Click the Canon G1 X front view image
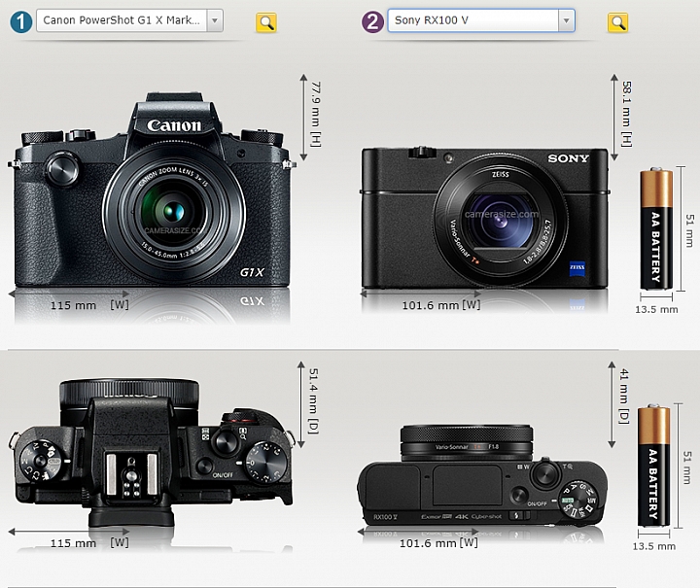 pyautogui.click(x=152, y=190)
